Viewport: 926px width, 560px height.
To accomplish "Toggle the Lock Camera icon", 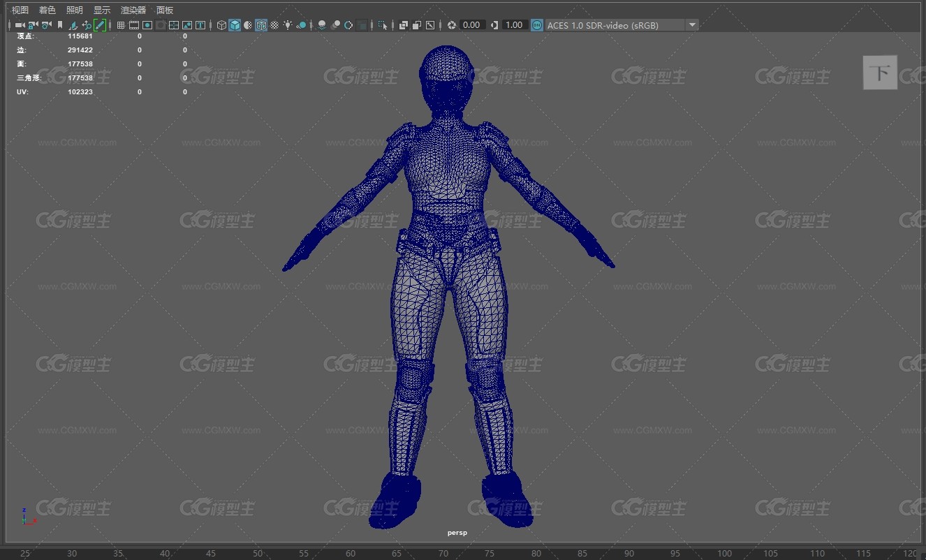I will pyautogui.click(x=32, y=25).
